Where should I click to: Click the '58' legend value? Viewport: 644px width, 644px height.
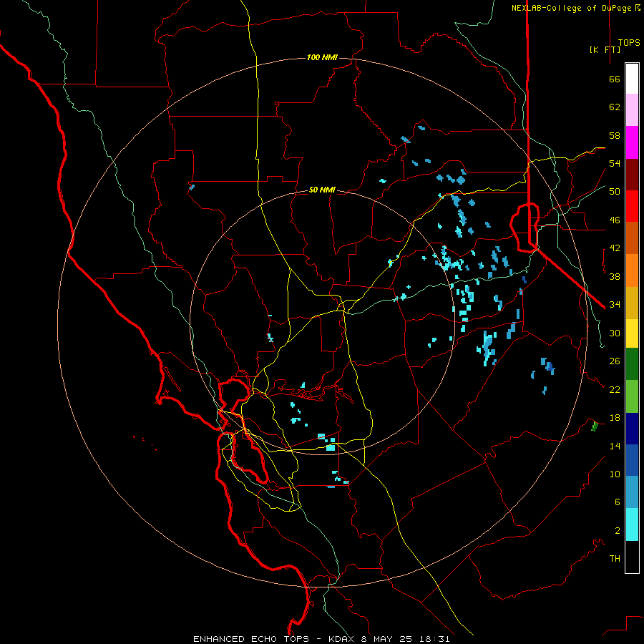tap(615, 135)
